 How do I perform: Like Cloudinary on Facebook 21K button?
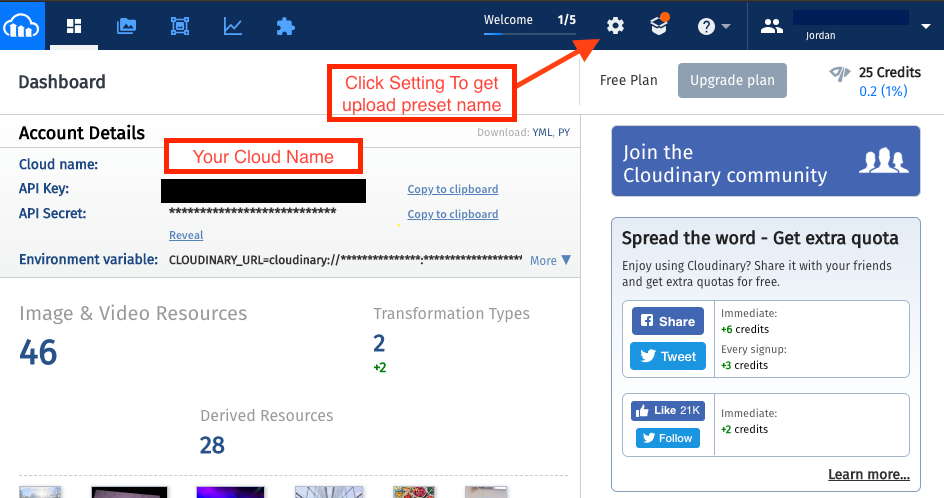pos(668,411)
